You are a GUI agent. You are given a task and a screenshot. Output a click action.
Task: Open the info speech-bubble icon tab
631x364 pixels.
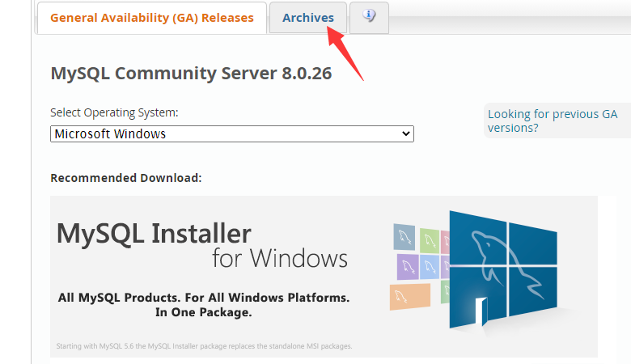click(x=369, y=17)
